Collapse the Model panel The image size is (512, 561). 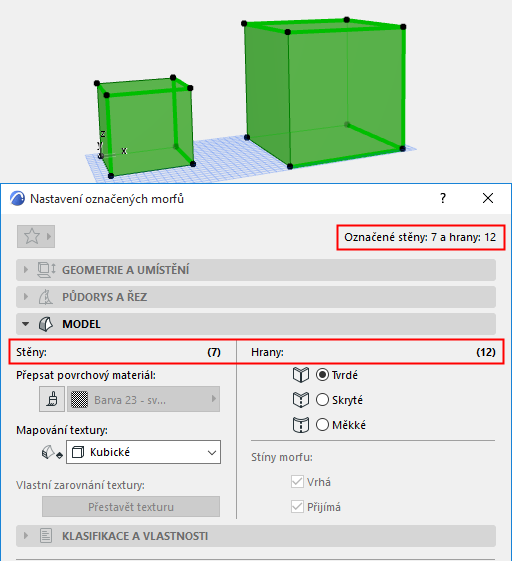coord(256,324)
